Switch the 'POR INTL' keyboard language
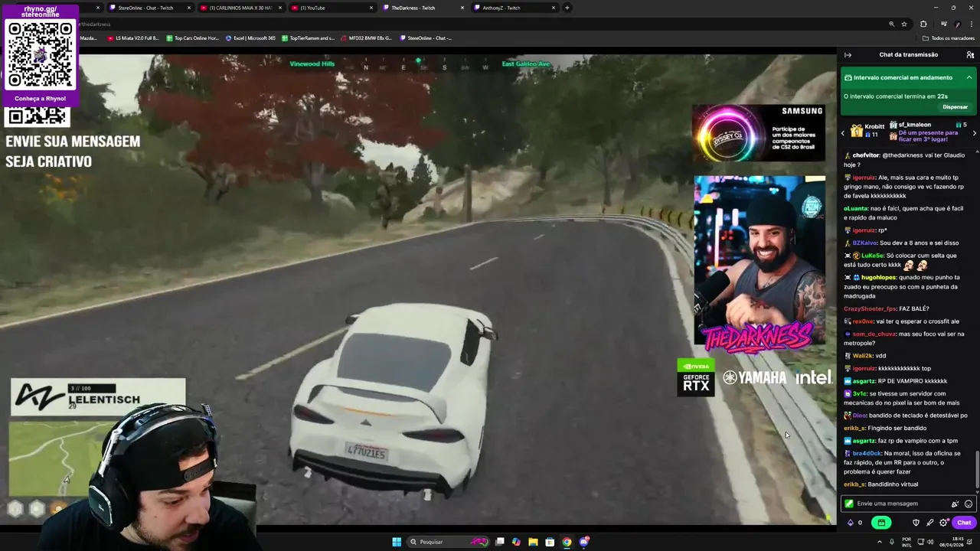 [906, 542]
